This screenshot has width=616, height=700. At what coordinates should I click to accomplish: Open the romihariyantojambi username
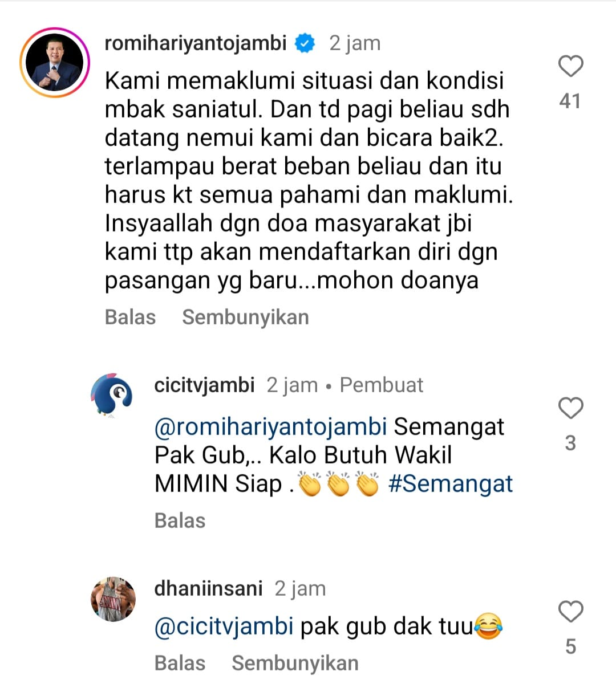[196, 43]
